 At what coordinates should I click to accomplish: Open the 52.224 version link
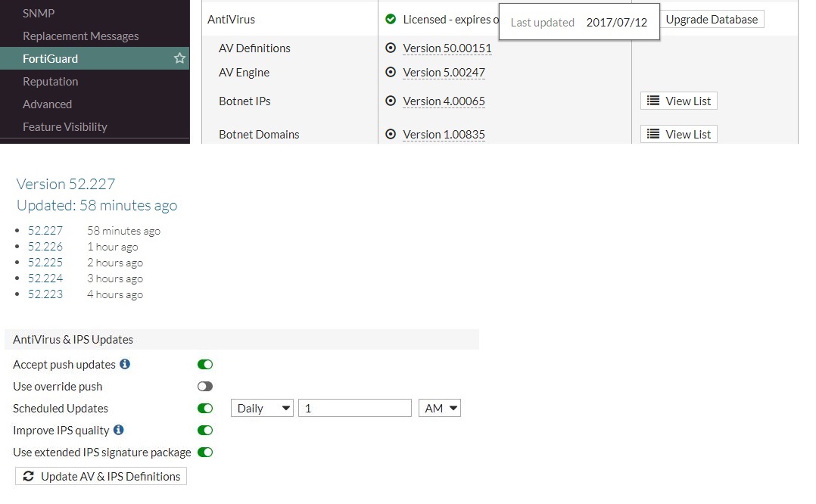point(45,278)
